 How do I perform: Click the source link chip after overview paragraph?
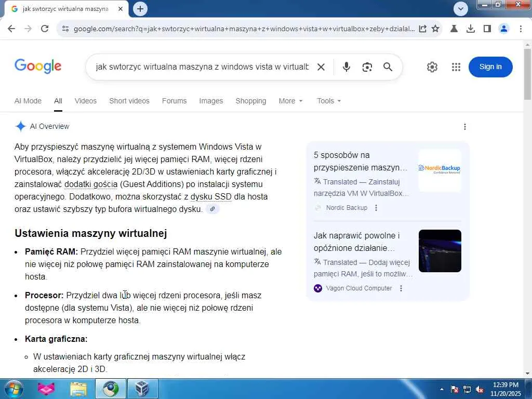point(212,209)
